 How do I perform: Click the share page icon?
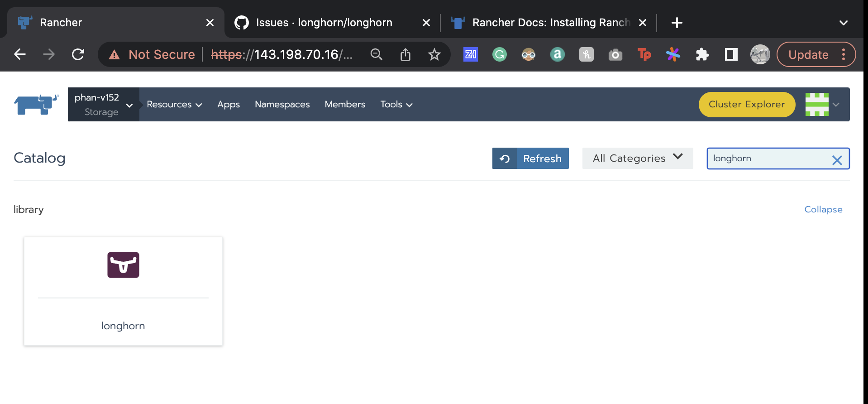[x=405, y=54]
